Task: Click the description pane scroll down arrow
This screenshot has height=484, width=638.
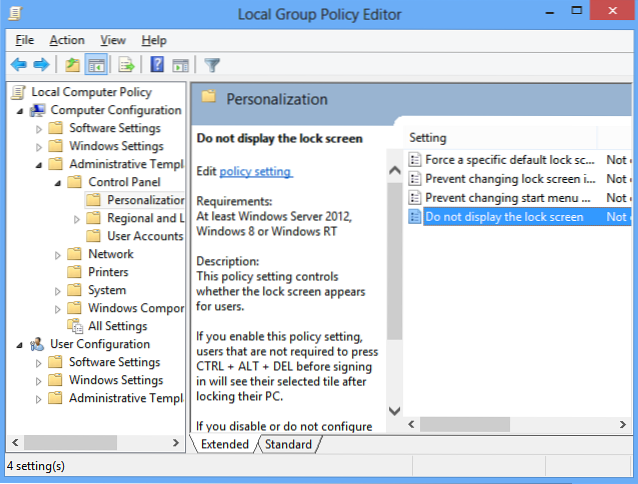Action: pyautogui.click(x=394, y=411)
